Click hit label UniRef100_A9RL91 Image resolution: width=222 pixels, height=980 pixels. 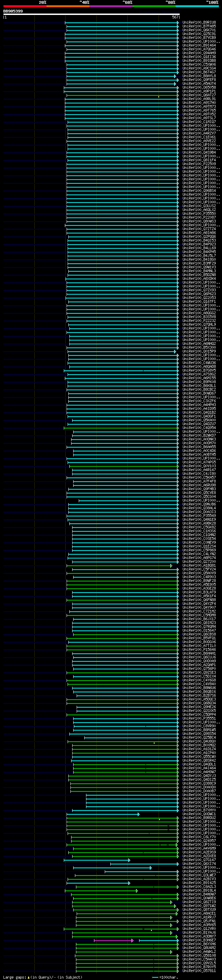click(x=199, y=99)
